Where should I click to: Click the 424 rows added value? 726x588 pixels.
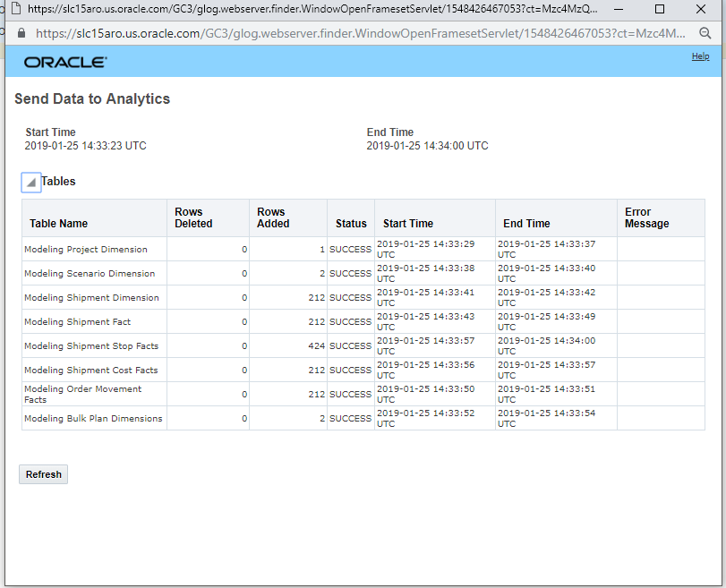click(317, 345)
